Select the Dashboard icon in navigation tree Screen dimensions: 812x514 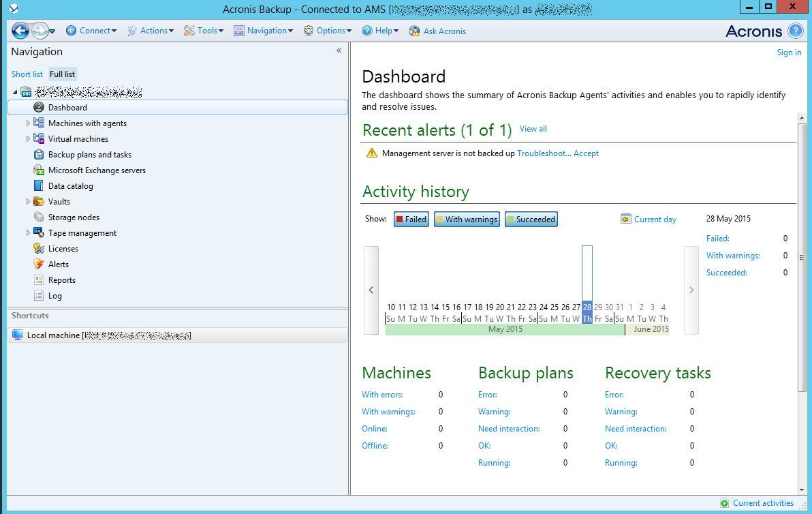[x=39, y=107]
